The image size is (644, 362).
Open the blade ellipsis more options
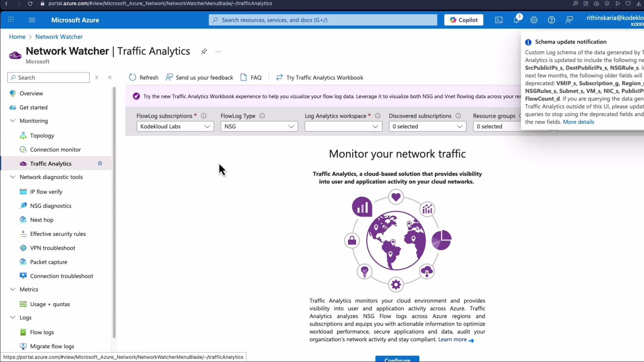pos(218,51)
